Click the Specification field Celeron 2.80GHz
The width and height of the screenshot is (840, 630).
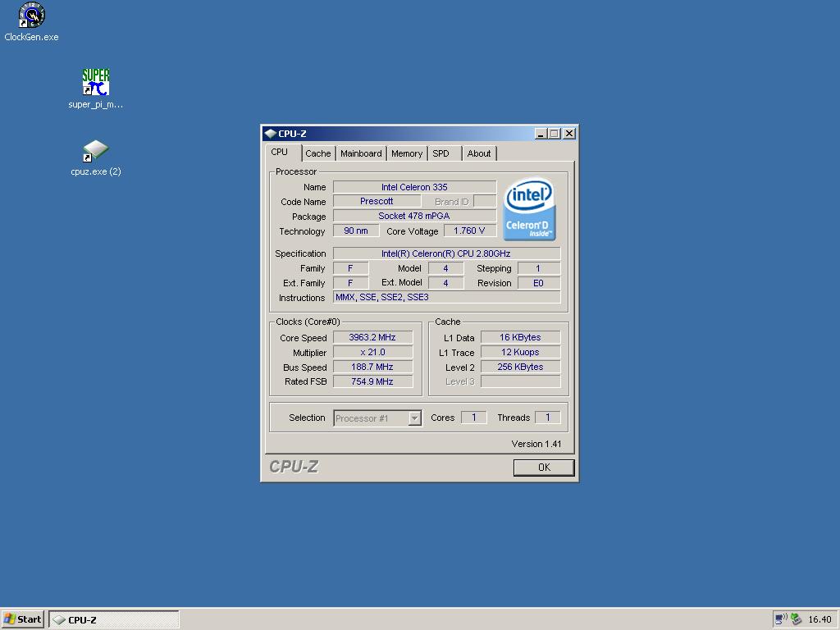tap(447, 253)
